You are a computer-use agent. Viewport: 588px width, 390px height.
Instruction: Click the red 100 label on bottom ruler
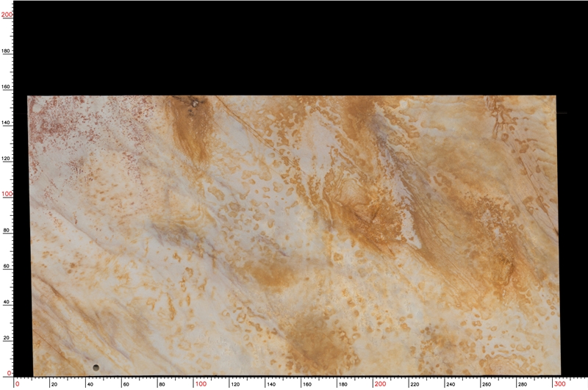click(x=201, y=384)
